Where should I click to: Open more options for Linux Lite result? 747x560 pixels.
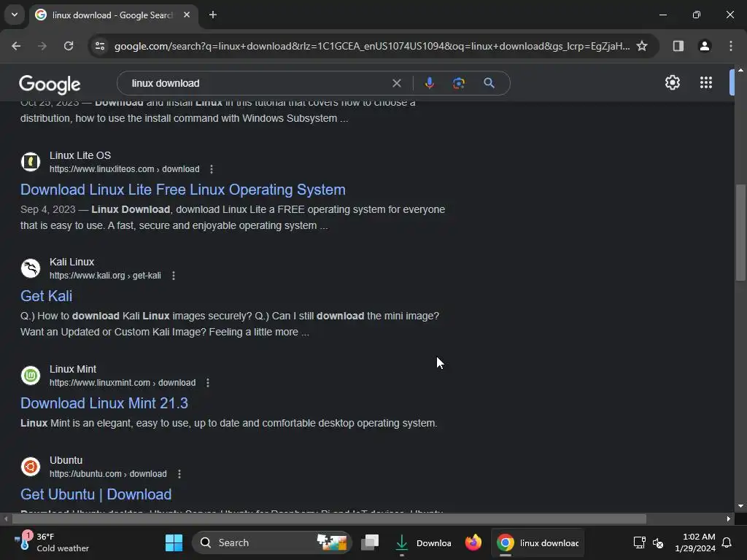click(212, 169)
